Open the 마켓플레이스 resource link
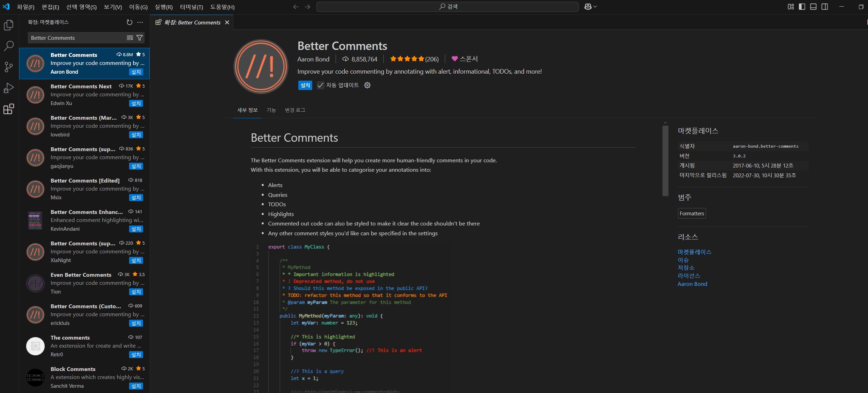868x393 pixels. 694,252
